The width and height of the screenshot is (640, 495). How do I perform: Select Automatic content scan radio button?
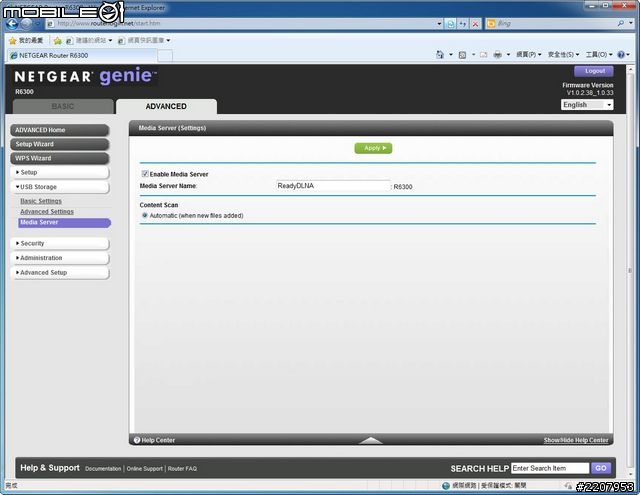[x=144, y=215]
